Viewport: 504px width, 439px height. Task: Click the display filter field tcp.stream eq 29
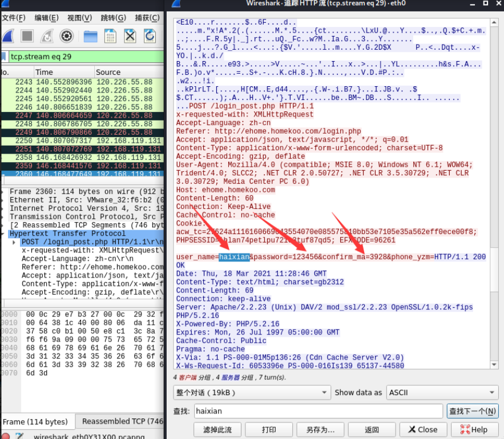[86, 57]
